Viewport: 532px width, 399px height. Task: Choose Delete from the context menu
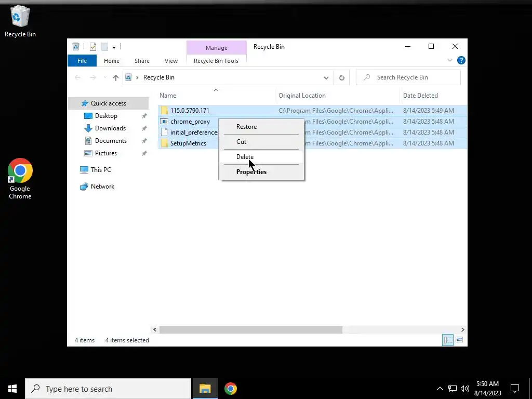coord(261,157)
